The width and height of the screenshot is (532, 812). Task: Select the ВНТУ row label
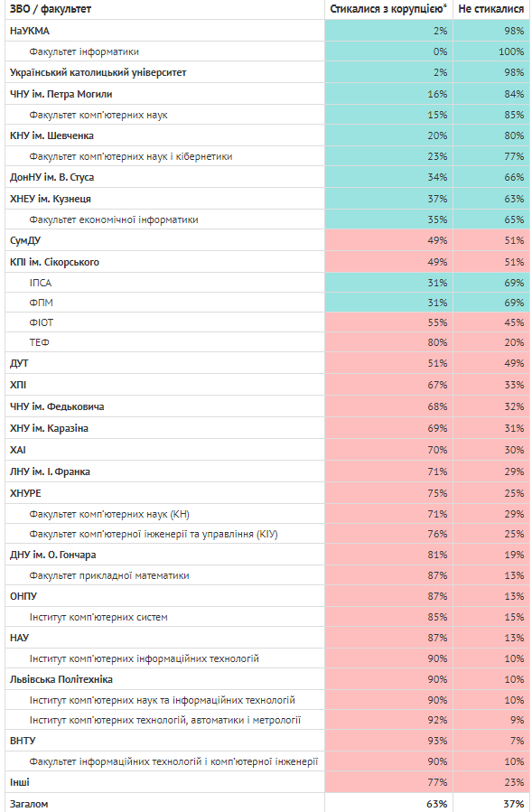click(23, 741)
